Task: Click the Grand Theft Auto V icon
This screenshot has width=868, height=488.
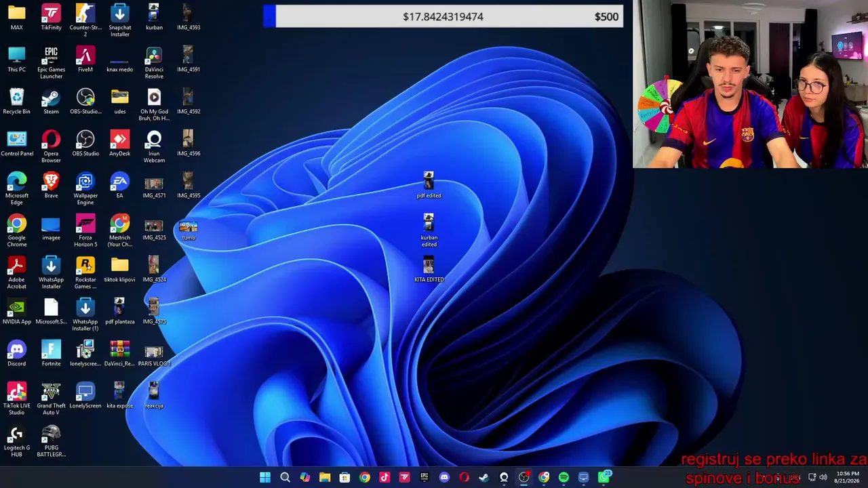Action: tap(51, 399)
